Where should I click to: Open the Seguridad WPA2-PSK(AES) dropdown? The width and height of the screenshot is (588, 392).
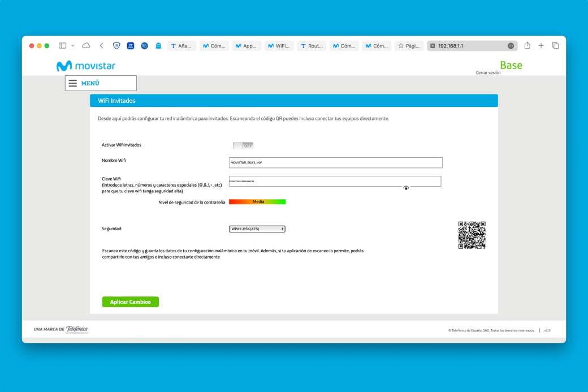pyautogui.click(x=257, y=229)
